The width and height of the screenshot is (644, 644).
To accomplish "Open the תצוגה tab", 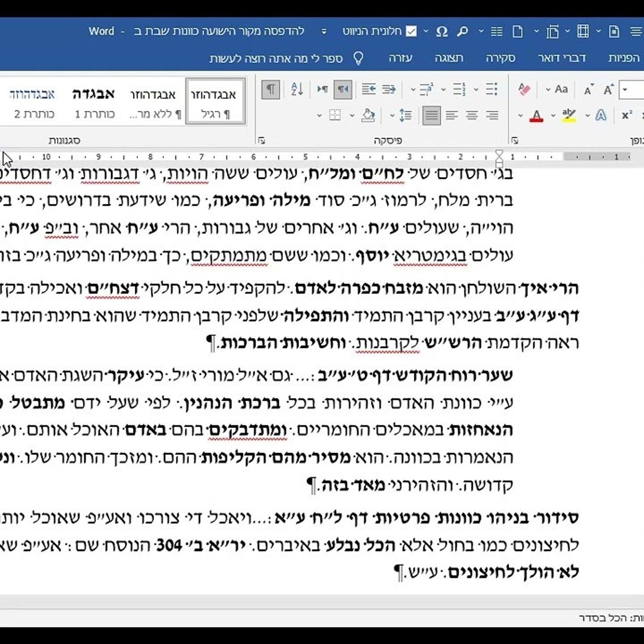I will (x=449, y=58).
